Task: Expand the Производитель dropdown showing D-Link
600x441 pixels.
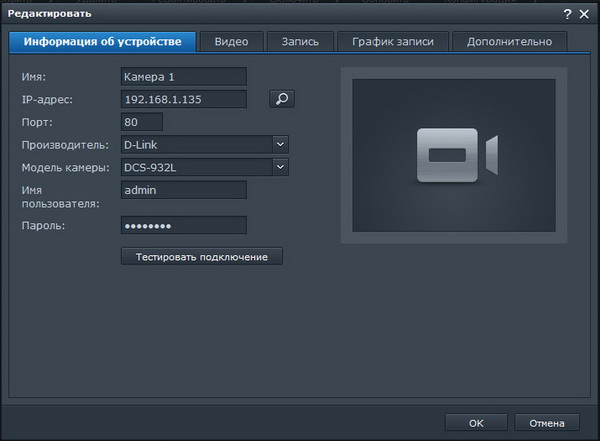Action: pyautogui.click(x=280, y=144)
